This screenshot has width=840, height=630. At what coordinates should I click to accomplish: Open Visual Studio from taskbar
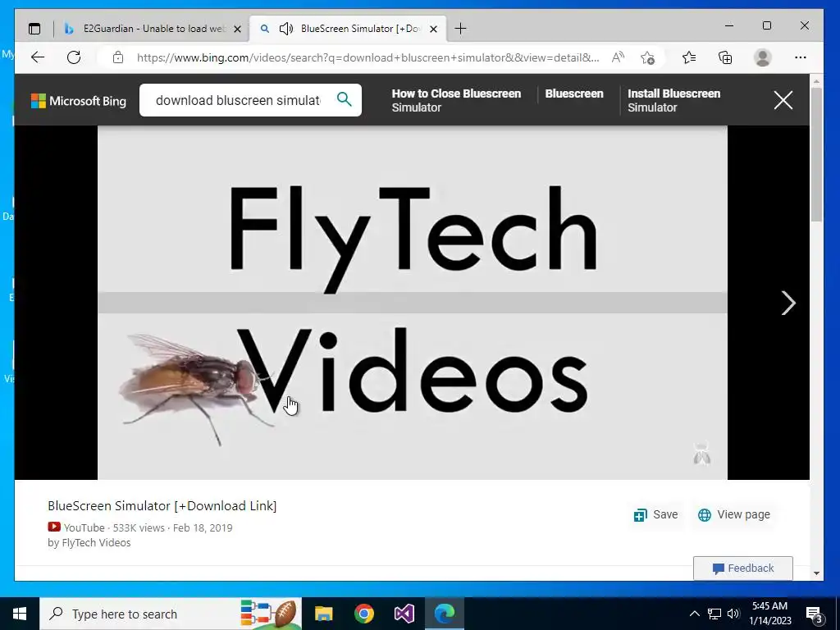[404, 614]
